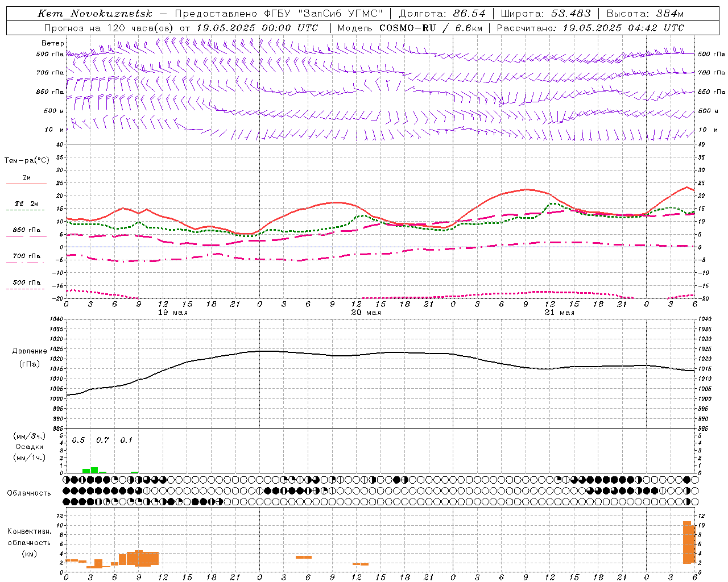Viewport: 728px width, 582px height.
Task: Click the 0.5 precipitation total value
Action: [78, 440]
